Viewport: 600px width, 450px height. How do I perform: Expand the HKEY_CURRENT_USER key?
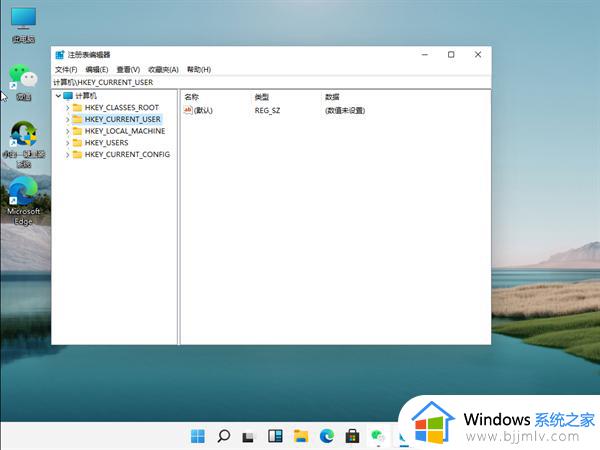coord(67,120)
